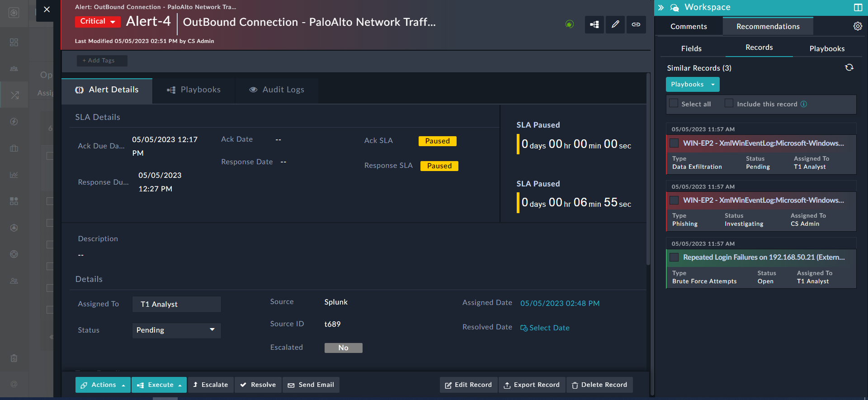Check the Select all checkbox

pos(674,104)
